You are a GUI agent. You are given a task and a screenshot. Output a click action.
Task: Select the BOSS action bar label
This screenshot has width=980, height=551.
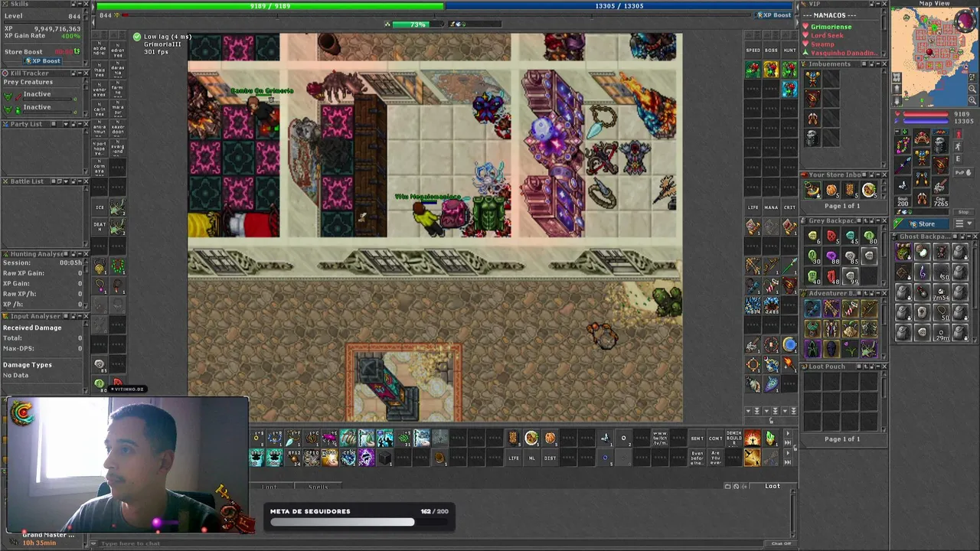pos(771,51)
